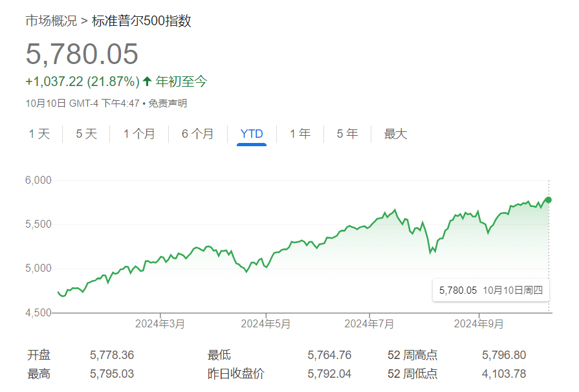Click the 昨日收盘价 label

[x=236, y=374]
